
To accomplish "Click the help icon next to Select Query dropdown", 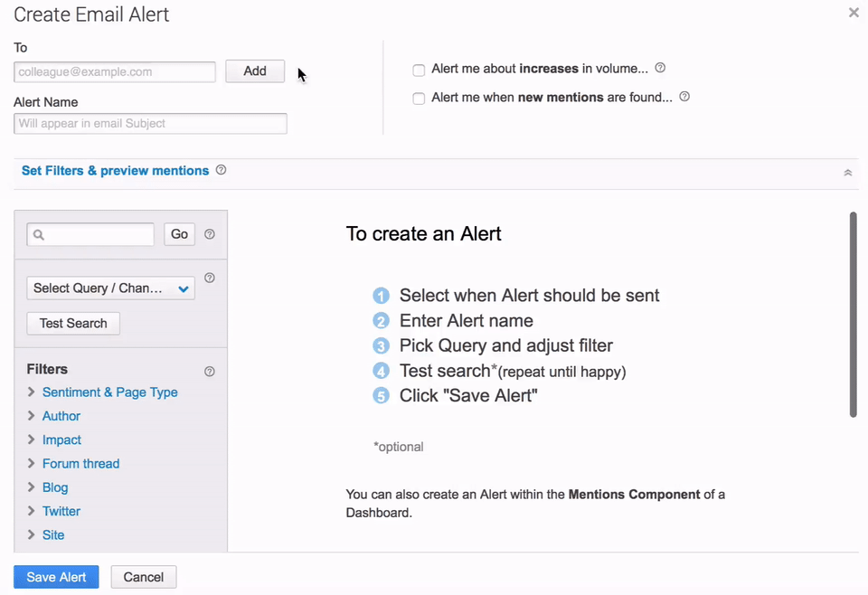I will point(209,278).
